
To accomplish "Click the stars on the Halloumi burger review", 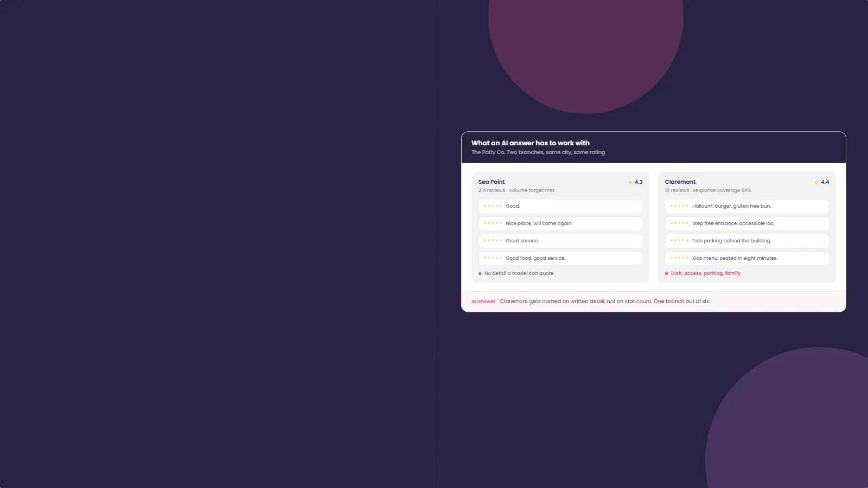I will click(x=679, y=206).
